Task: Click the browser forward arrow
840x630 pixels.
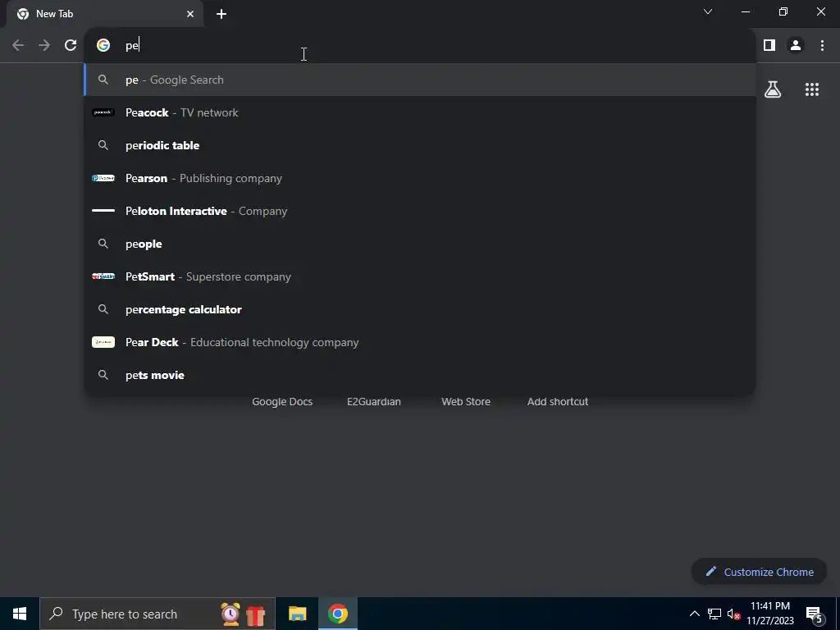Action: point(44,46)
